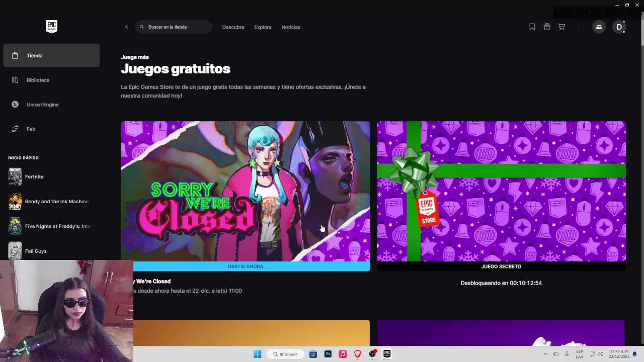The image size is (644, 362).
Task: Open Brave browser from taskbar
Action: click(358, 354)
